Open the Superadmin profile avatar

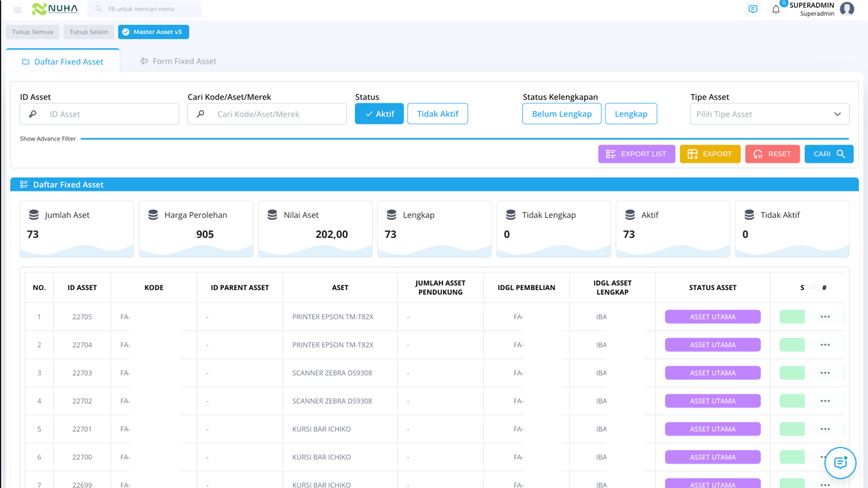click(x=847, y=9)
